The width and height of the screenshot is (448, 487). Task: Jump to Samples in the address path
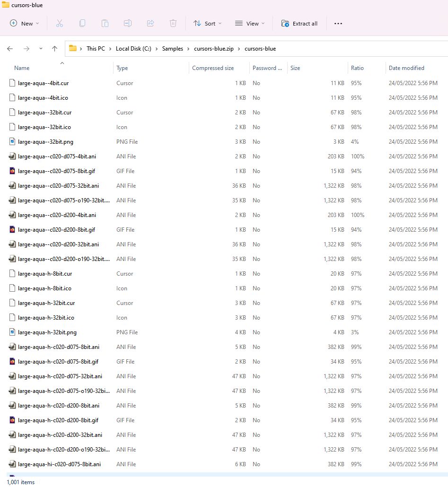click(172, 49)
